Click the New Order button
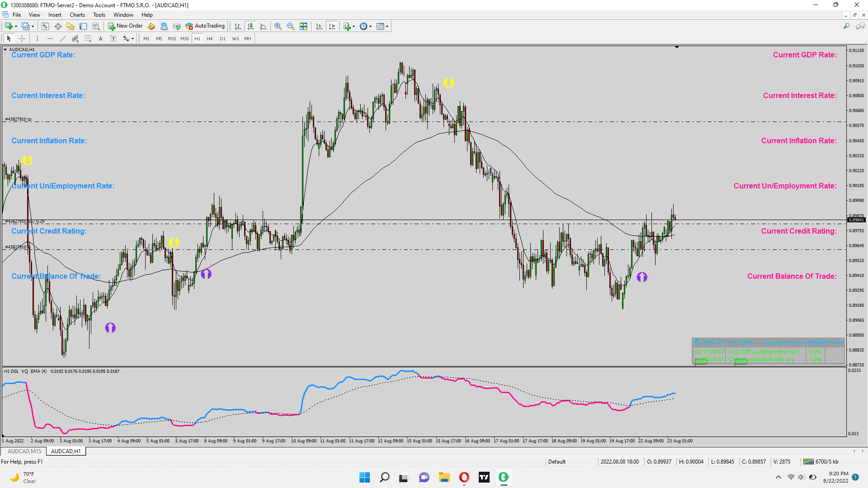 (x=125, y=26)
